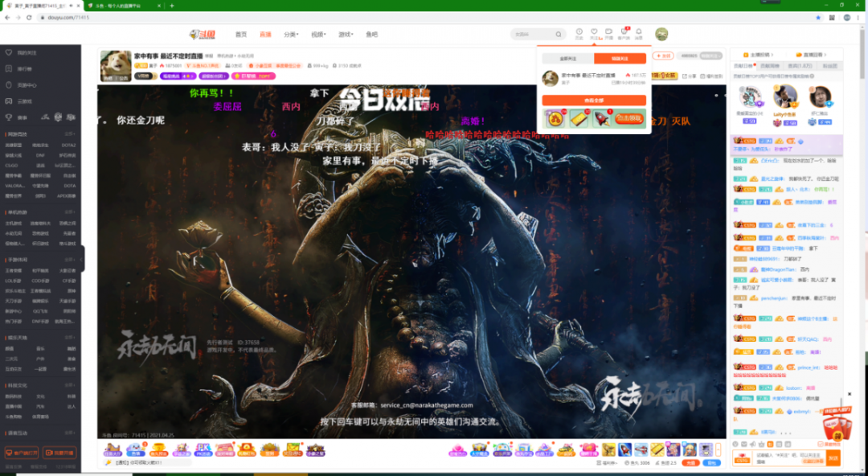Expand the 分类 dropdown in top nav
This screenshot has width=868, height=476.
(291, 35)
